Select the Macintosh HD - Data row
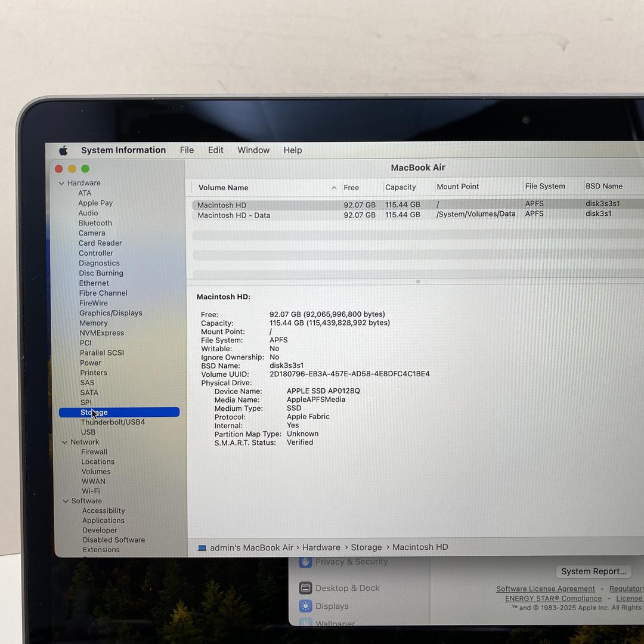The height and width of the screenshot is (644, 644). [234, 215]
